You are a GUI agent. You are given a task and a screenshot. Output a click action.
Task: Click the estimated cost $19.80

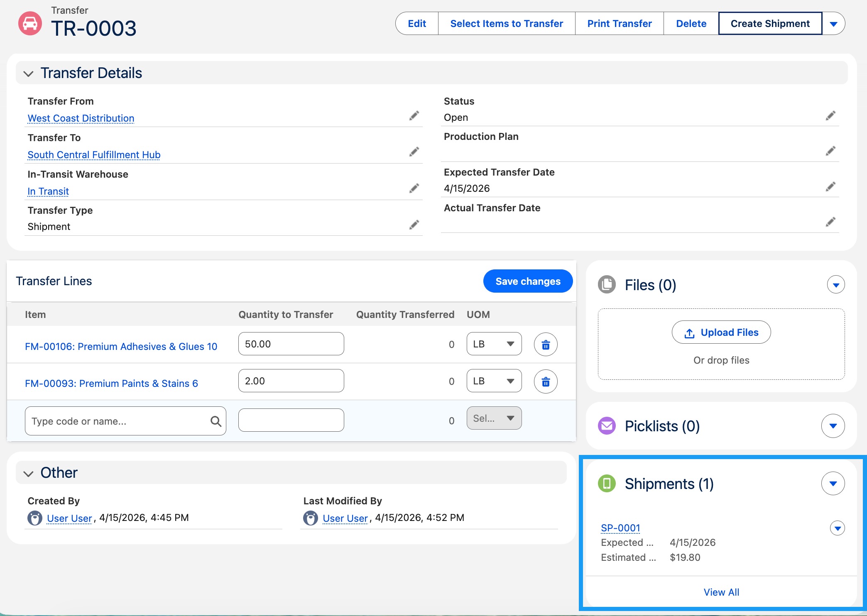[x=685, y=557]
